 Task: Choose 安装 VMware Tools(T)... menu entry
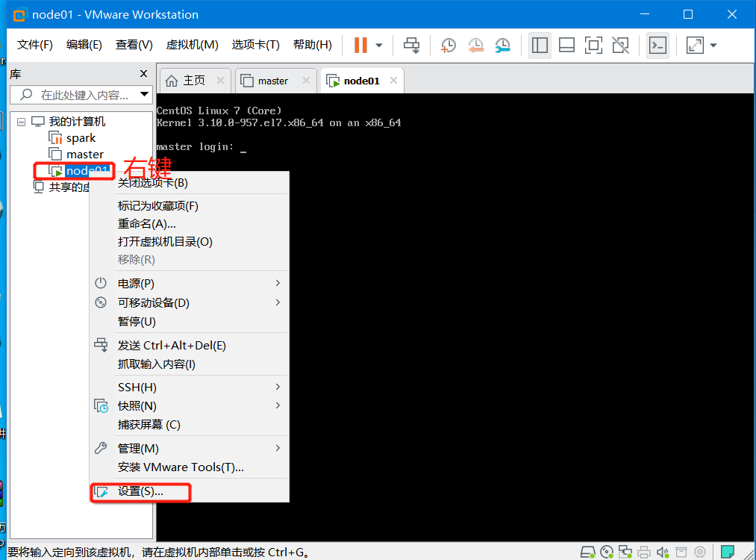(181, 467)
